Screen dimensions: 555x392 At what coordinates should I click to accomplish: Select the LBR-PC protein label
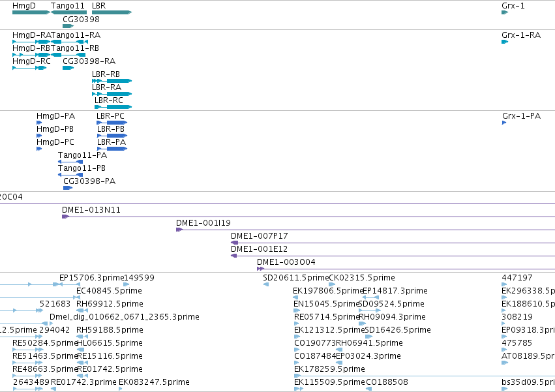[x=110, y=116]
